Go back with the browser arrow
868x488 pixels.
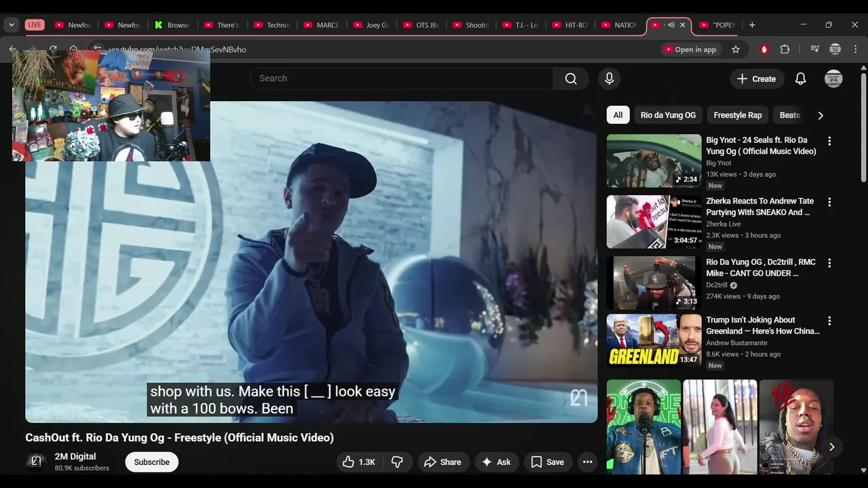pyautogui.click(x=12, y=49)
